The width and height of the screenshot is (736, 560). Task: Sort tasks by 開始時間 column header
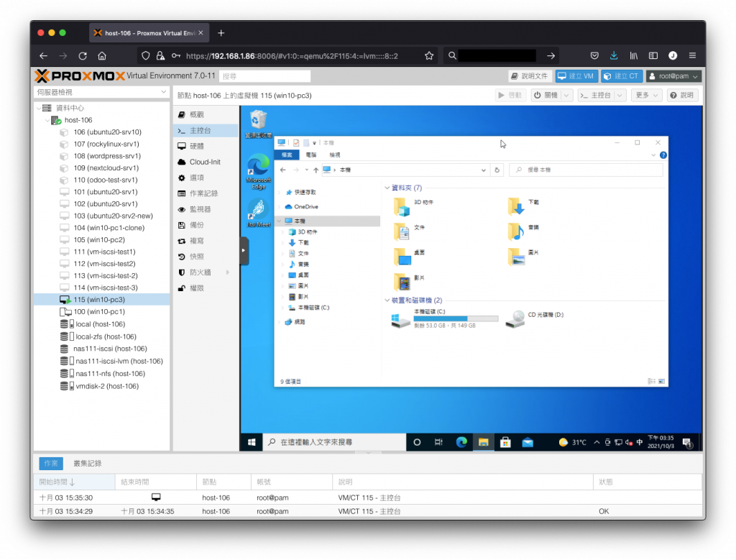[x=75, y=482]
